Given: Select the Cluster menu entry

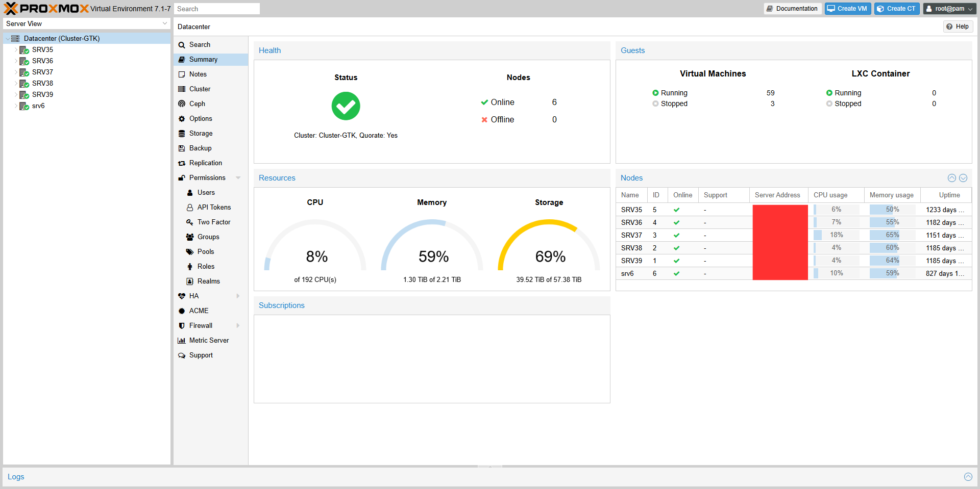Looking at the screenshot, I should 200,89.
